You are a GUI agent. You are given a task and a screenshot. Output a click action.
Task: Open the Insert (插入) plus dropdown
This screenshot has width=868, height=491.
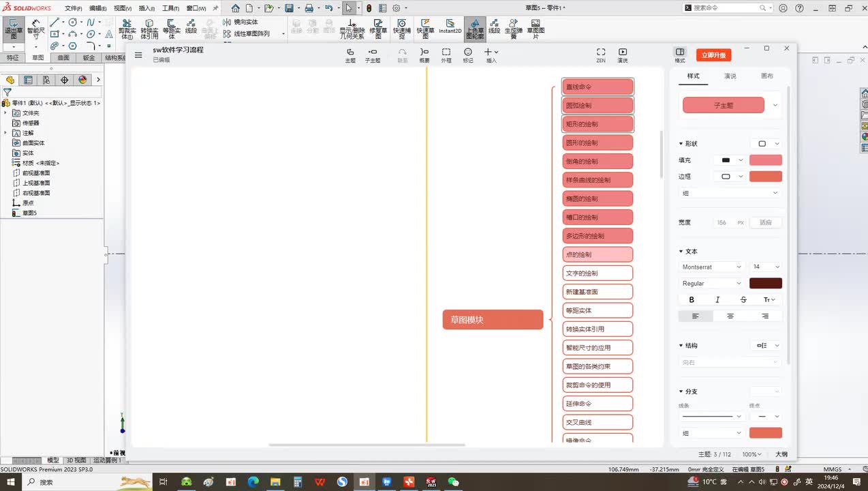point(491,55)
